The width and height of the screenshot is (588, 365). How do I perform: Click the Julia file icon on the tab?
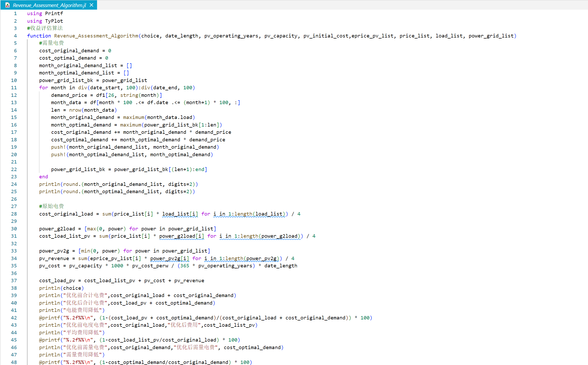(8, 5)
